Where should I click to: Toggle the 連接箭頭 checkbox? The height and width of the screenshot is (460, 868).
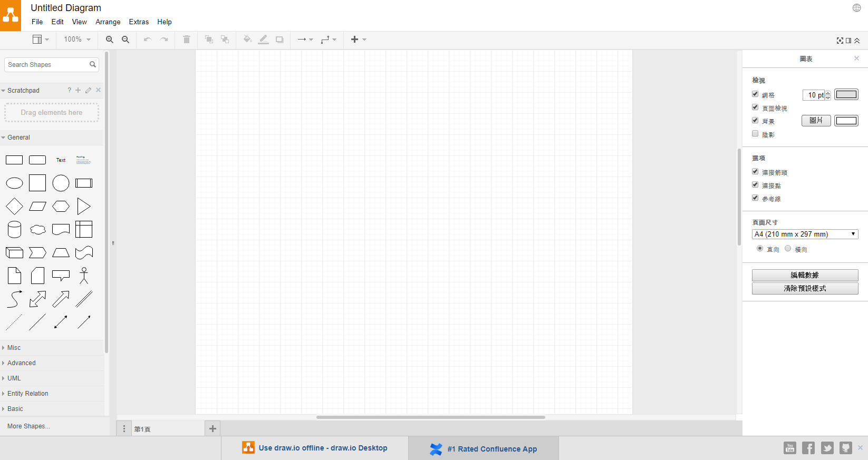click(755, 172)
